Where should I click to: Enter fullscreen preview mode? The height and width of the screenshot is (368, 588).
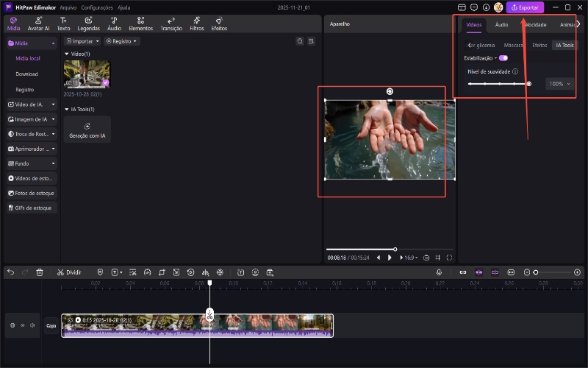(449, 258)
